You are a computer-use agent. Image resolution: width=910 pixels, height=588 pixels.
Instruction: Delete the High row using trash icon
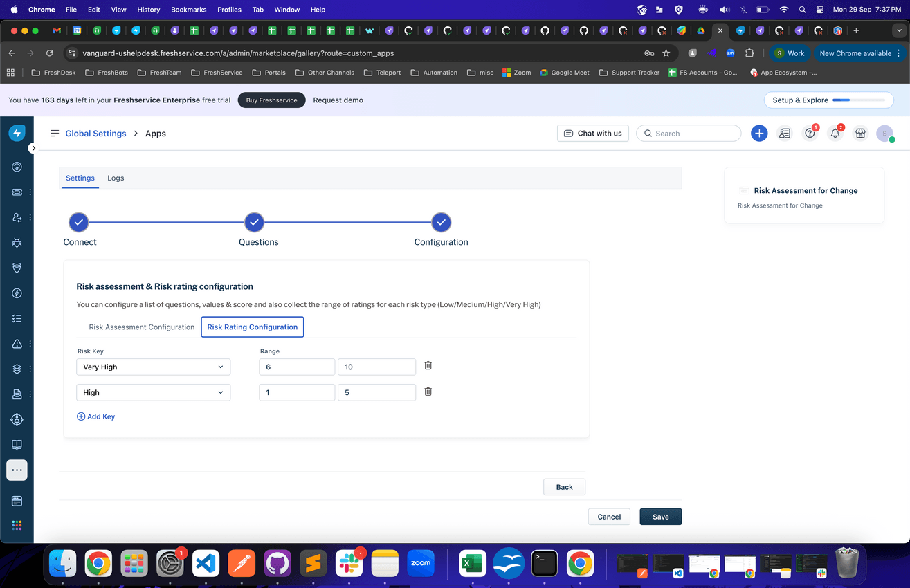(x=428, y=391)
